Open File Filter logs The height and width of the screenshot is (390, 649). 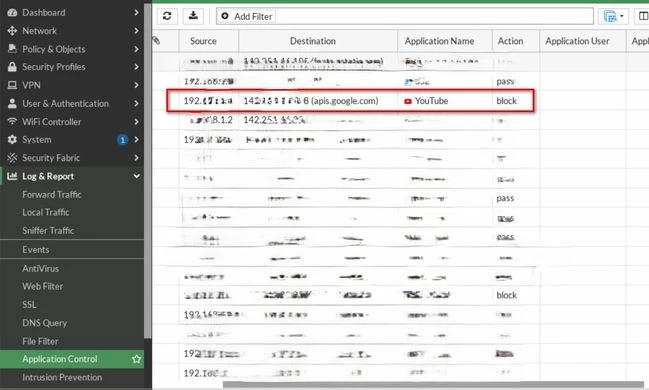40,341
